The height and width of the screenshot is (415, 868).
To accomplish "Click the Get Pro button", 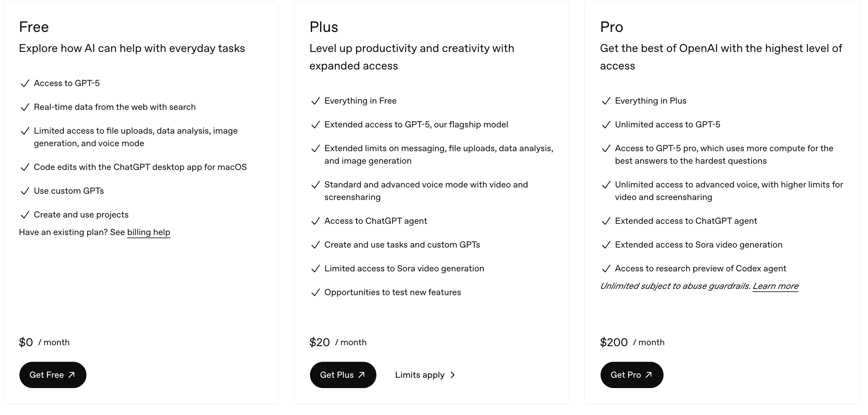I will 632,375.
